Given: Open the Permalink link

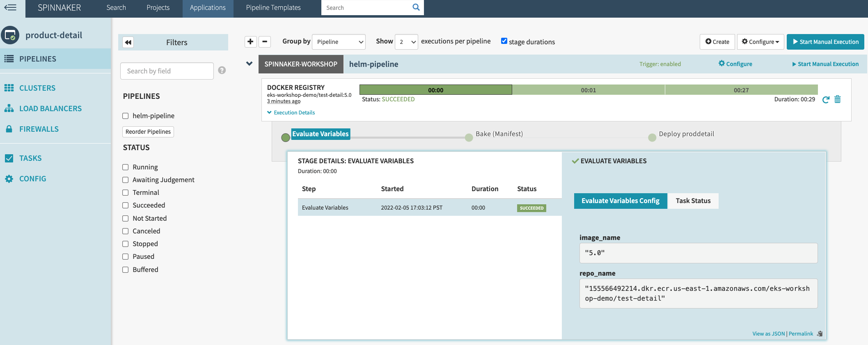Looking at the screenshot, I should click(x=801, y=334).
